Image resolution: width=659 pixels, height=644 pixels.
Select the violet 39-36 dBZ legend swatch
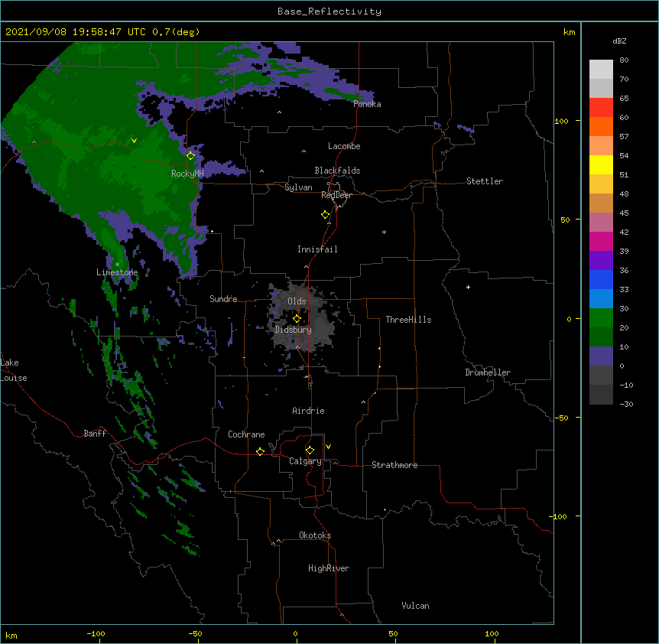tap(601, 260)
